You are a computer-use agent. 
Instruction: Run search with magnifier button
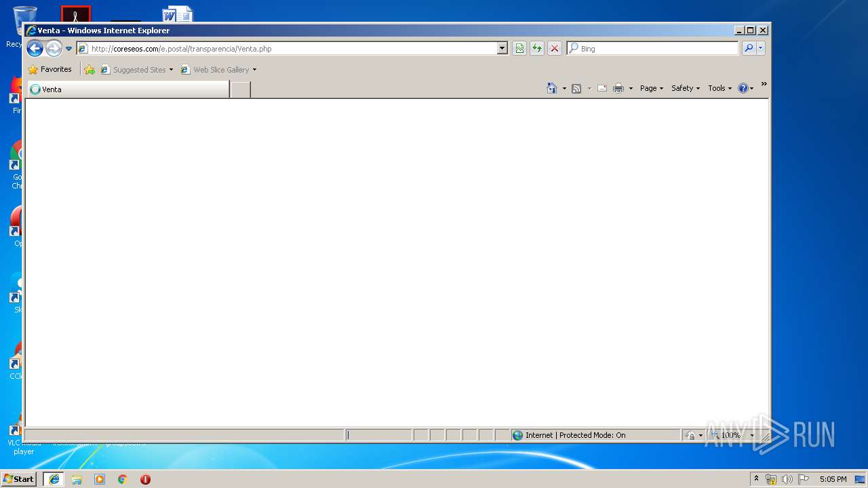(749, 48)
